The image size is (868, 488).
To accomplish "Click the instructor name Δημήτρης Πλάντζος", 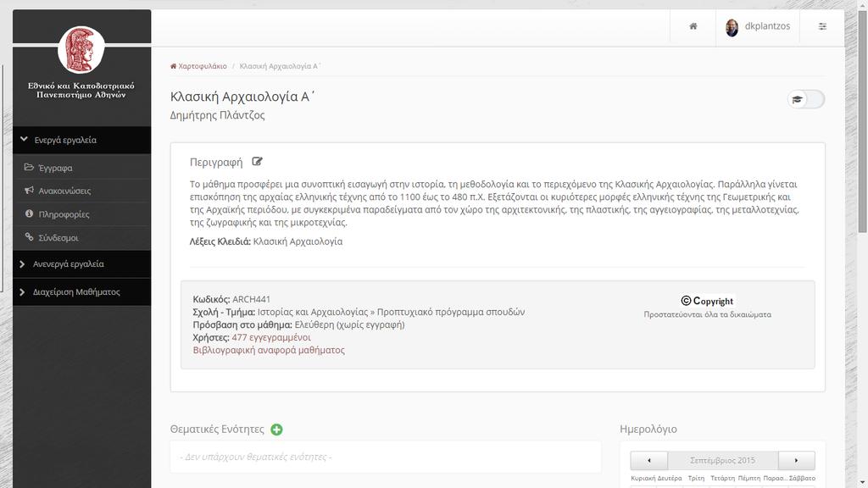I will click(217, 115).
